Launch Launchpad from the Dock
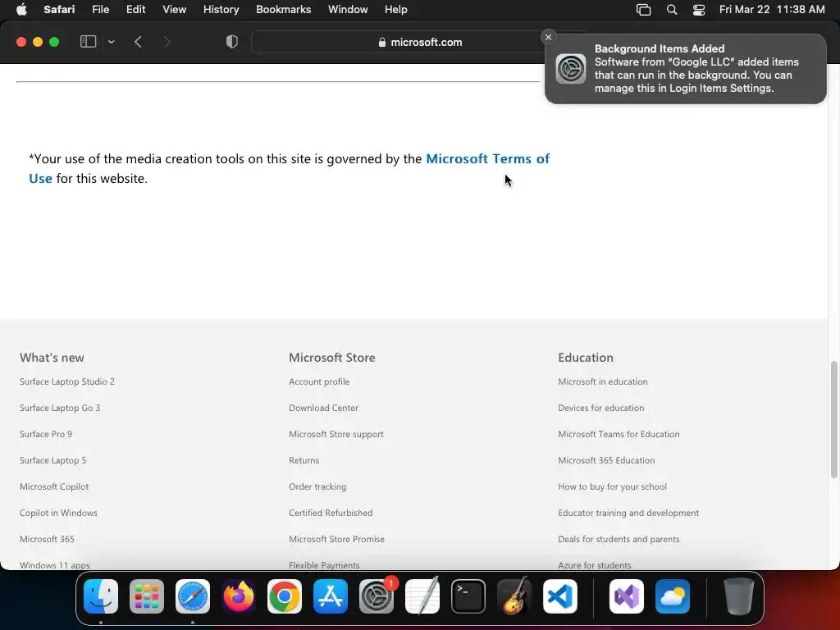This screenshot has height=630, width=840. [147, 596]
